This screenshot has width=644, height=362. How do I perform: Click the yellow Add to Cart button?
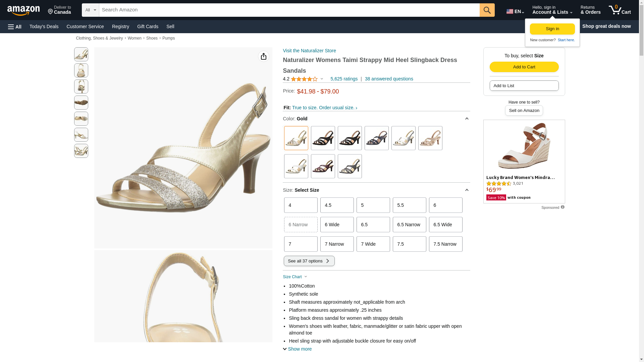(x=524, y=67)
